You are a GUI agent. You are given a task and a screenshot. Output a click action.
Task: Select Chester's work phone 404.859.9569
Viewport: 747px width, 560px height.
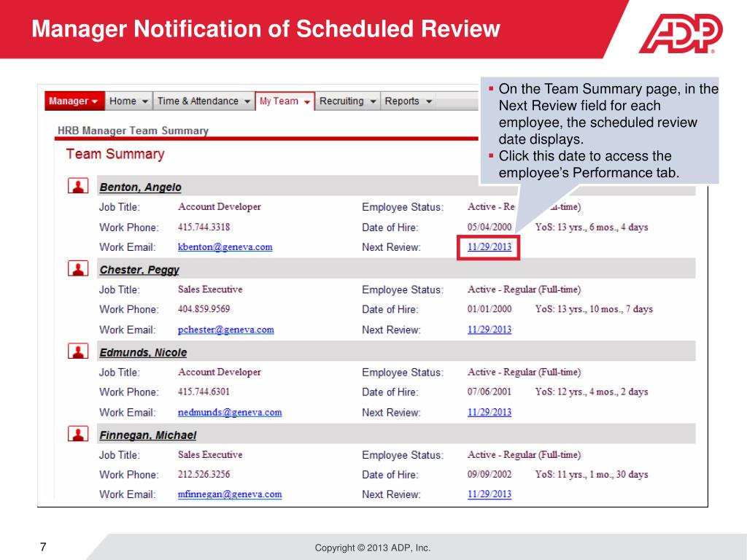pos(204,309)
